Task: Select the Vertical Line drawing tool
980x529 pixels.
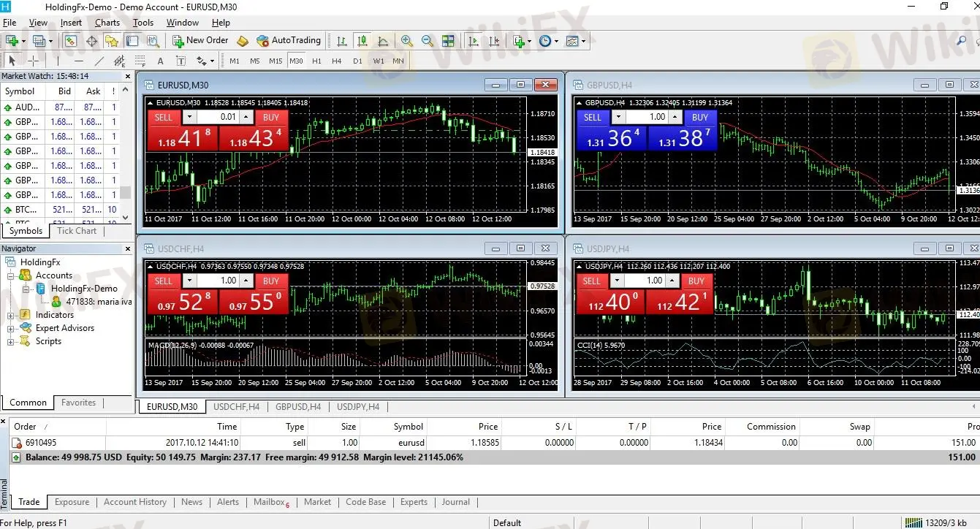Action: 58,61
